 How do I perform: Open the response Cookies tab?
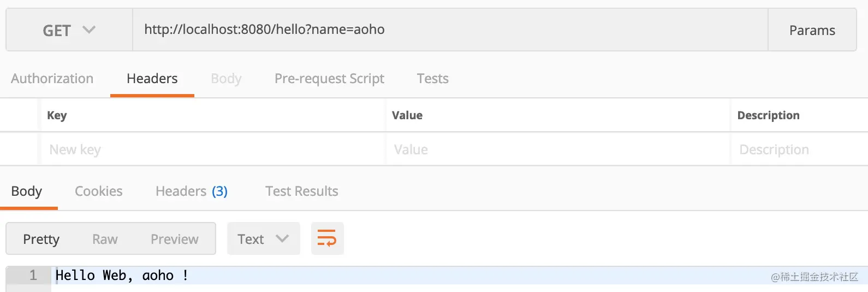(99, 191)
